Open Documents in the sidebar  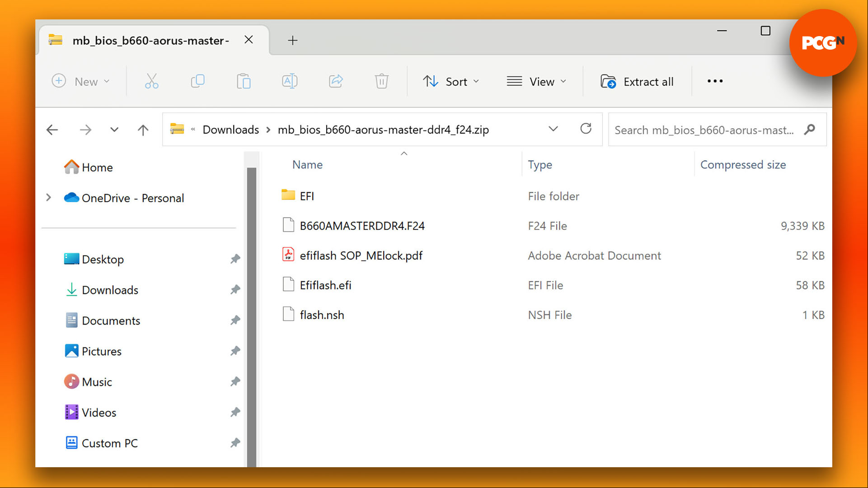[103, 321]
